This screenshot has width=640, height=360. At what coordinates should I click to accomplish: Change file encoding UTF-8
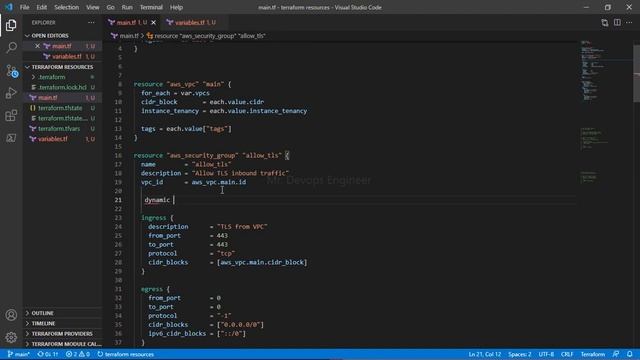pos(546,354)
